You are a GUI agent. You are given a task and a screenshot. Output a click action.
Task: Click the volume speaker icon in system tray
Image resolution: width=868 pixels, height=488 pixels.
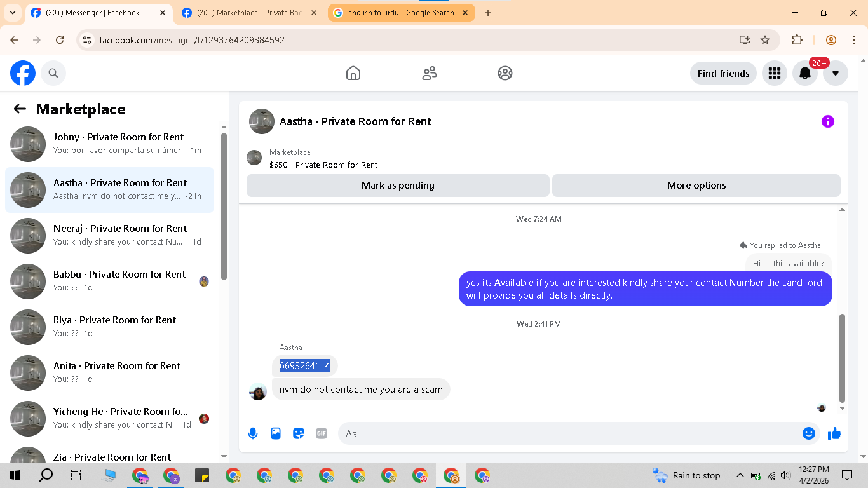[x=785, y=475]
